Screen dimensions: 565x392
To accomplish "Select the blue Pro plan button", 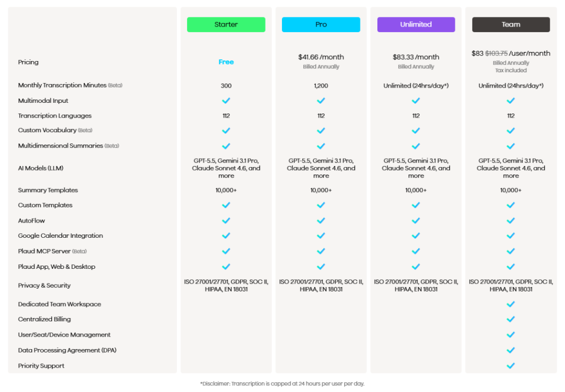I will point(321,24).
